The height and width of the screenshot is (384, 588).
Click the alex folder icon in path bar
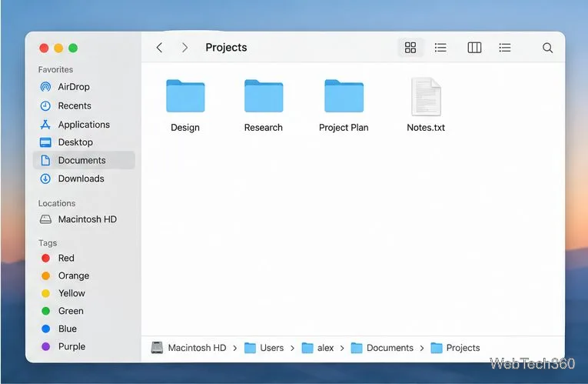click(x=307, y=348)
